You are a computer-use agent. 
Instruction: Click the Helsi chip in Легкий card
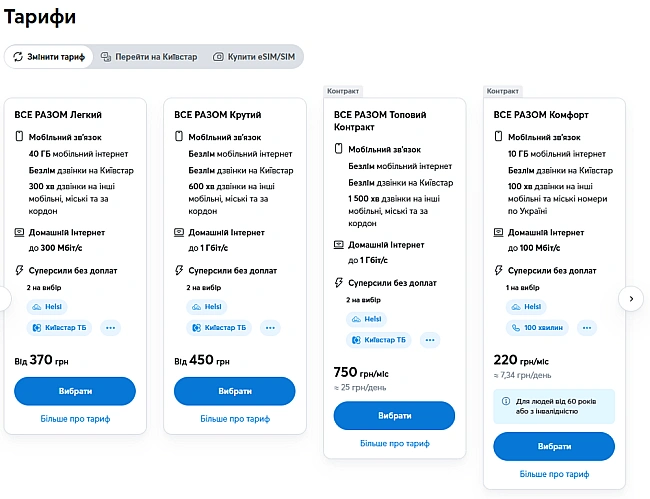[46, 306]
